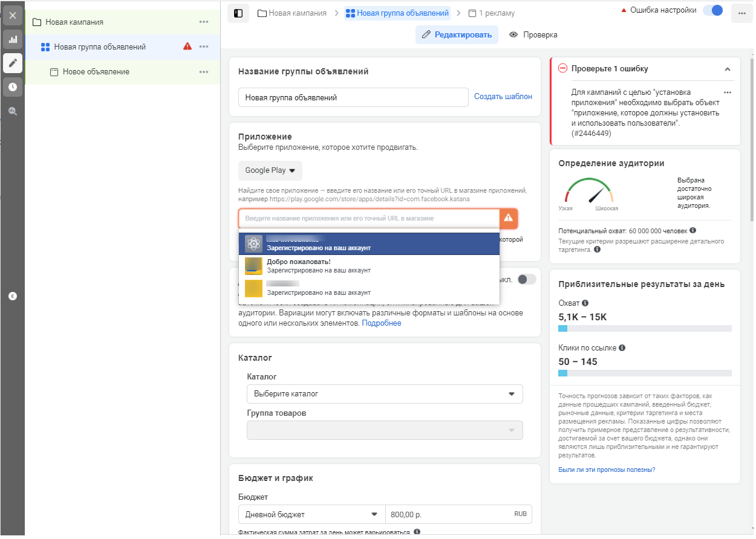Click the pencil edit icon in left sidebar
This screenshot has height=539, width=756.
pos(12,63)
